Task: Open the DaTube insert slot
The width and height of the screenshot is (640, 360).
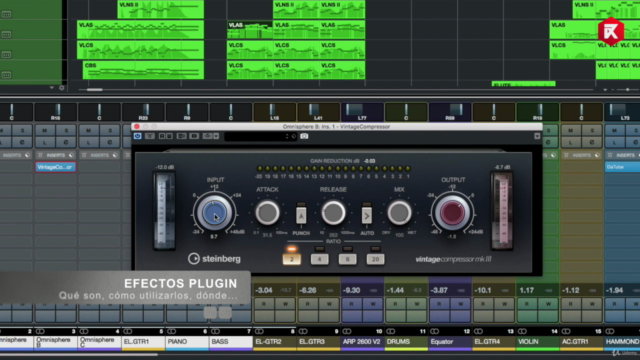Action: 622,167
